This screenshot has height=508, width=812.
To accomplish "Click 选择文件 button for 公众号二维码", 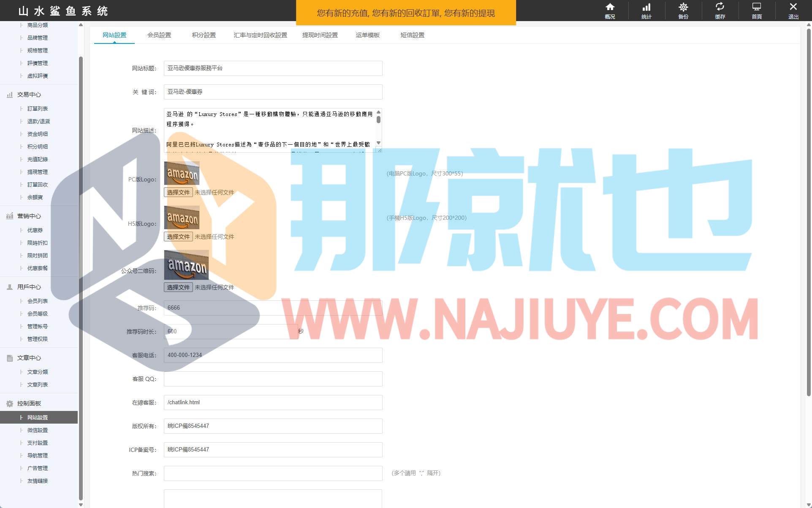I will coord(178,287).
